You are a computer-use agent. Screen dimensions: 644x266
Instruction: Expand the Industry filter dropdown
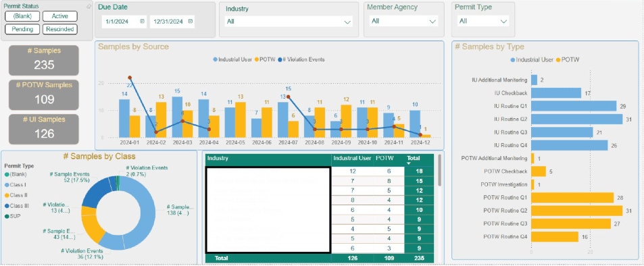[x=347, y=22]
